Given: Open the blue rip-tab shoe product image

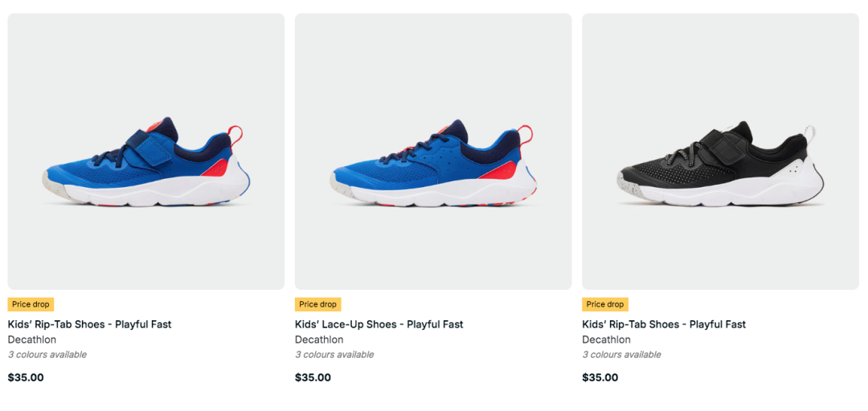Looking at the screenshot, I should tap(146, 152).
